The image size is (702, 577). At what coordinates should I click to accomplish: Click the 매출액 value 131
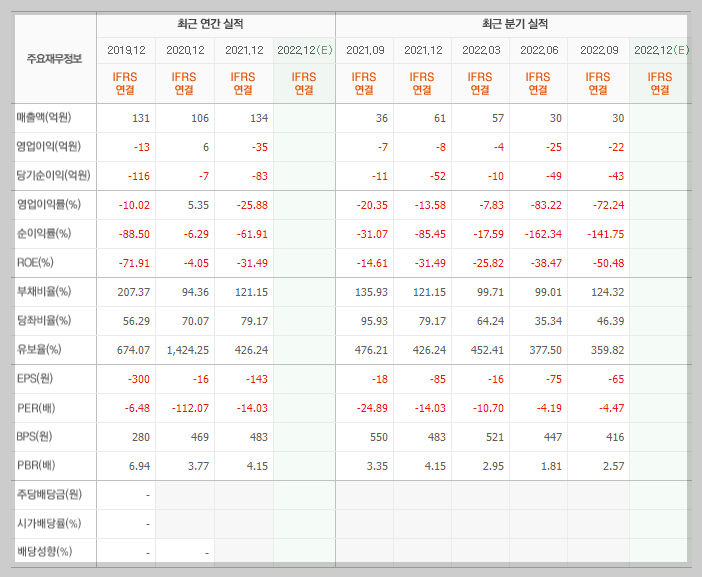click(x=141, y=118)
